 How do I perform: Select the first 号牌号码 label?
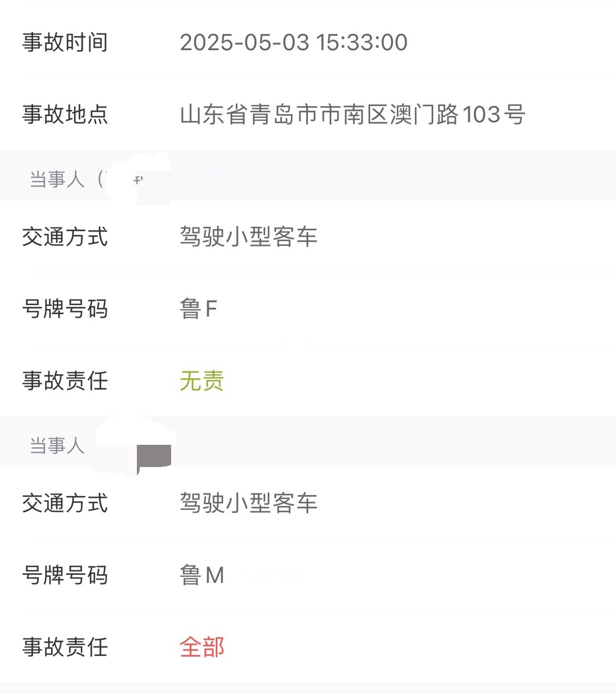(x=65, y=309)
